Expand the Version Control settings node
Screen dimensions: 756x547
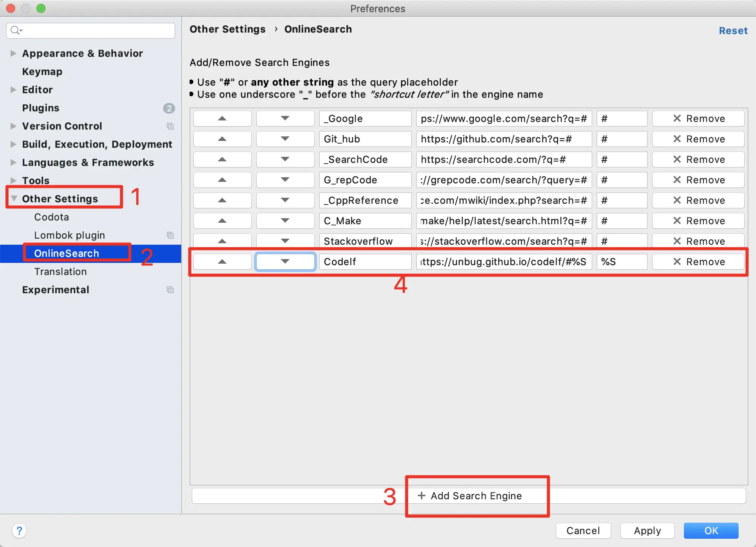coord(13,126)
